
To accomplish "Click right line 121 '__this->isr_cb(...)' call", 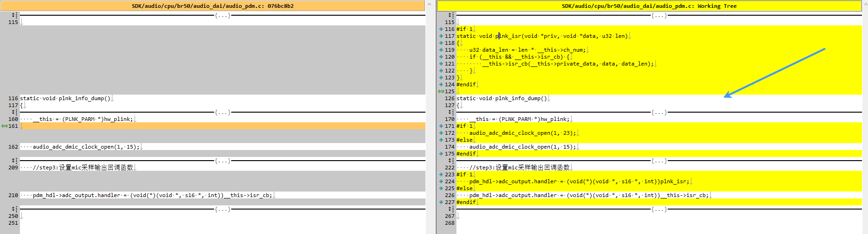I will click(x=568, y=64).
